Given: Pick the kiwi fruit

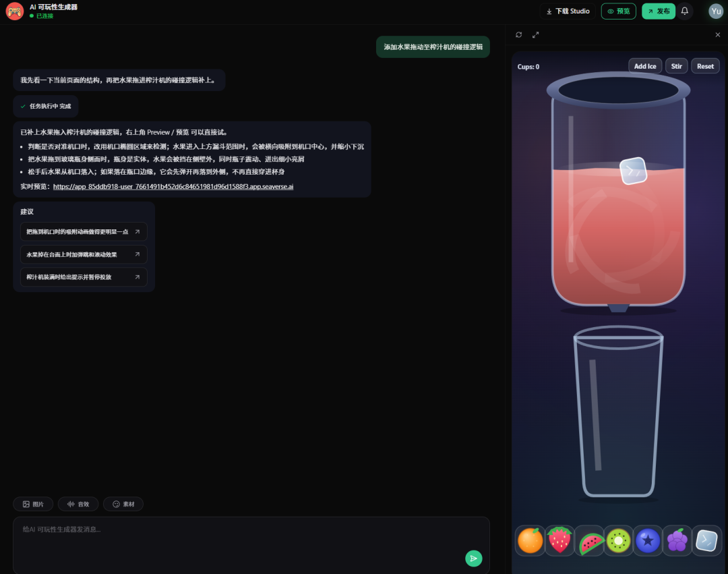Looking at the screenshot, I should (x=618, y=540).
